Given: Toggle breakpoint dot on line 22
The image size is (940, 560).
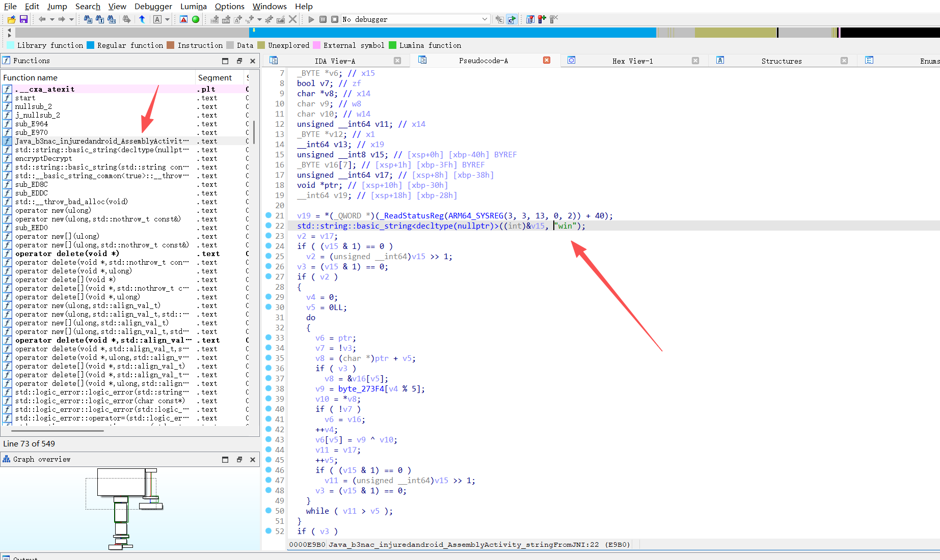Looking at the screenshot, I should click(x=268, y=226).
